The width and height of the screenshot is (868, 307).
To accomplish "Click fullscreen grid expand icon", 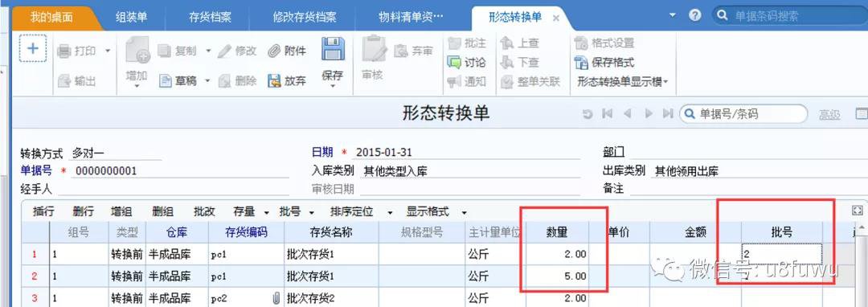I will (858, 211).
